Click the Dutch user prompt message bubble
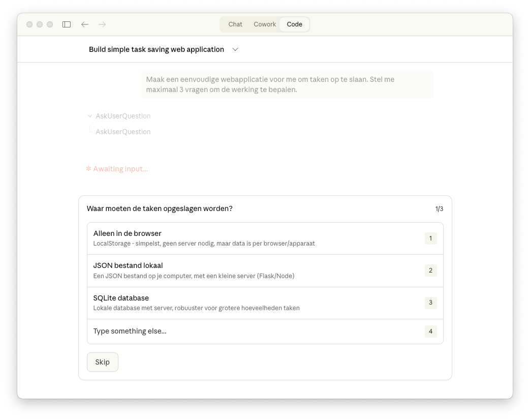Screen dimensions: 530x420 pyautogui.click(x=287, y=84)
